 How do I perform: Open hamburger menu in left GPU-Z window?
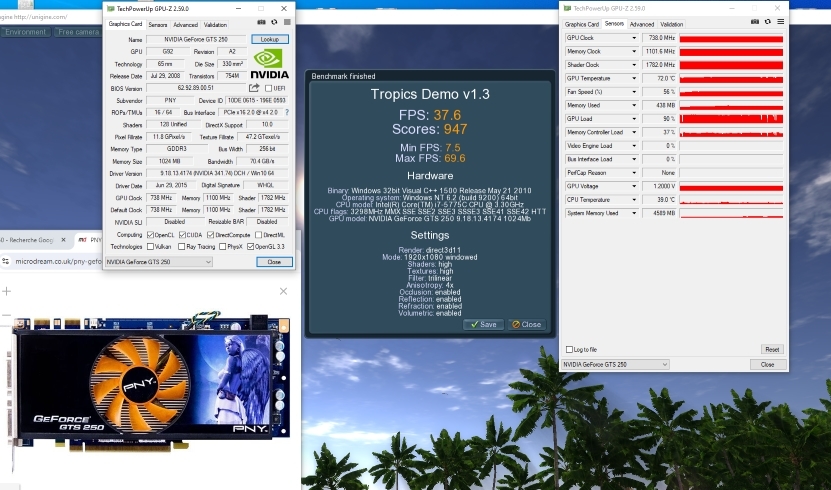pyautogui.click(x=287, y=22)
